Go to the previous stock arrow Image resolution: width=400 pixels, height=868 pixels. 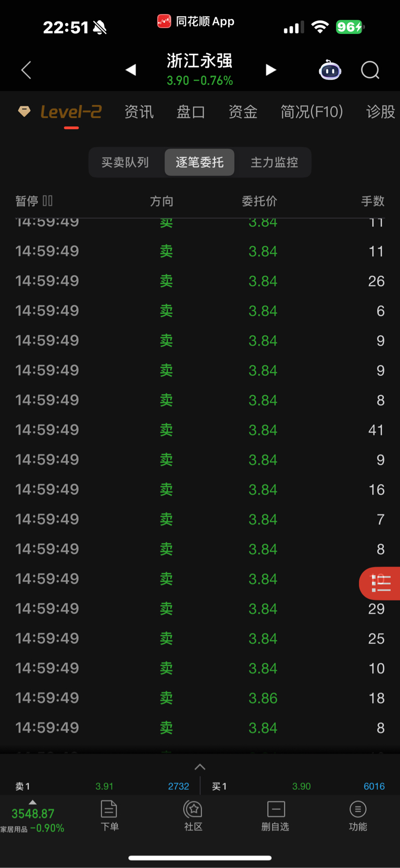131,70
